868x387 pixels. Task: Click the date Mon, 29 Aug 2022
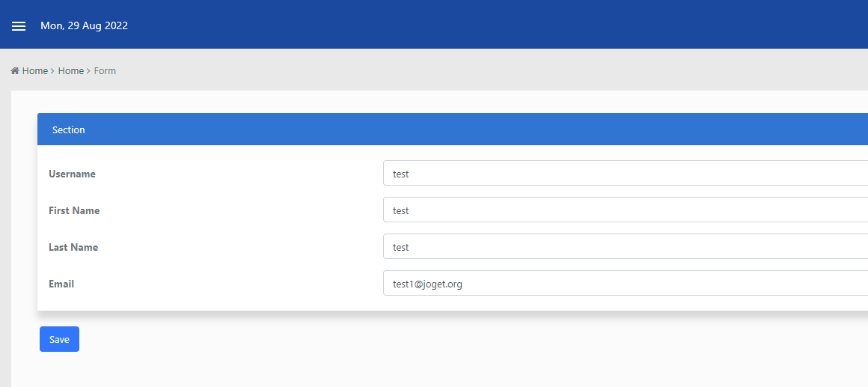84,25
